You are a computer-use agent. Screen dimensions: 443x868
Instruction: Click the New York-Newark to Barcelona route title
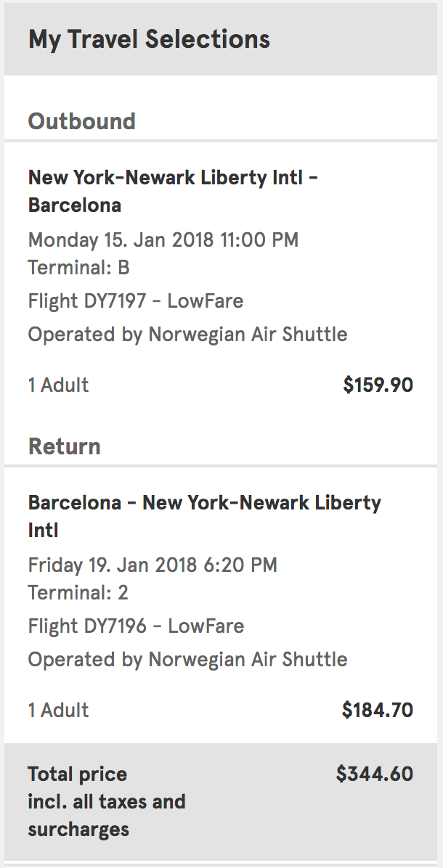tap(173, 191)
